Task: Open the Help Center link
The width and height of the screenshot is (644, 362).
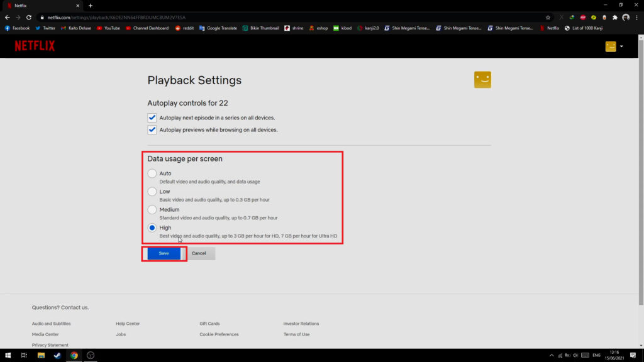Action: click(x=127, y=323)
